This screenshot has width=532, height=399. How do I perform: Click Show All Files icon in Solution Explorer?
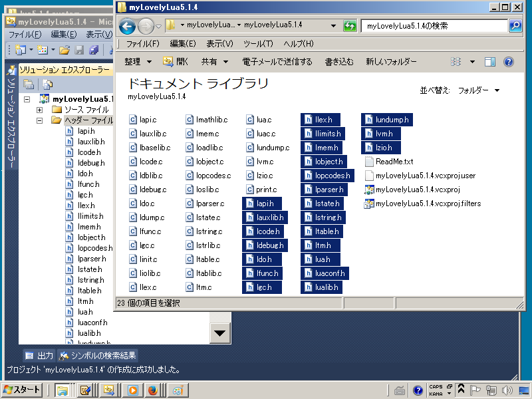(x=47, y=84)
